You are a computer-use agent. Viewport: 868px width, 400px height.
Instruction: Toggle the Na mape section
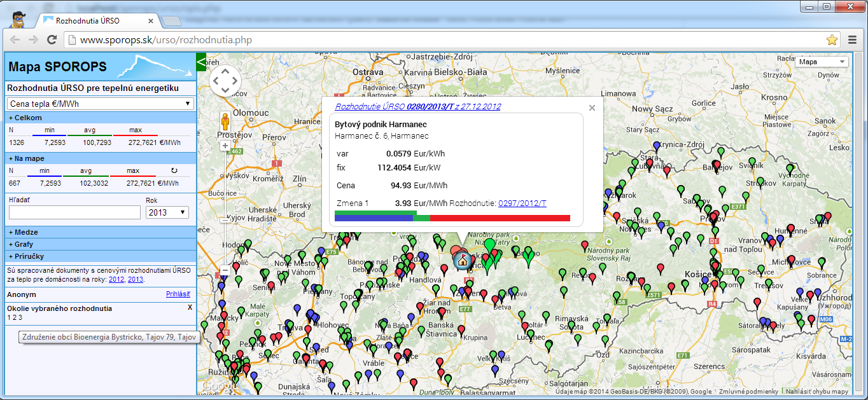100,158
